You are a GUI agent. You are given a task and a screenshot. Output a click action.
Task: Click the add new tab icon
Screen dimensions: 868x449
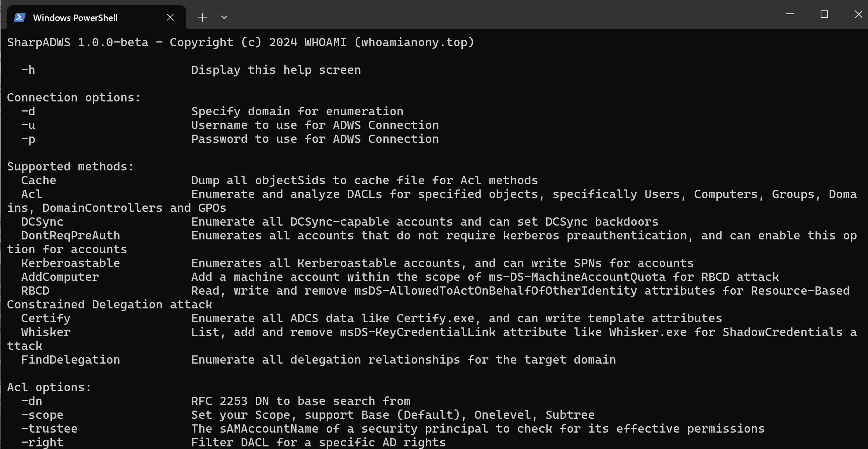click(203, 17)
